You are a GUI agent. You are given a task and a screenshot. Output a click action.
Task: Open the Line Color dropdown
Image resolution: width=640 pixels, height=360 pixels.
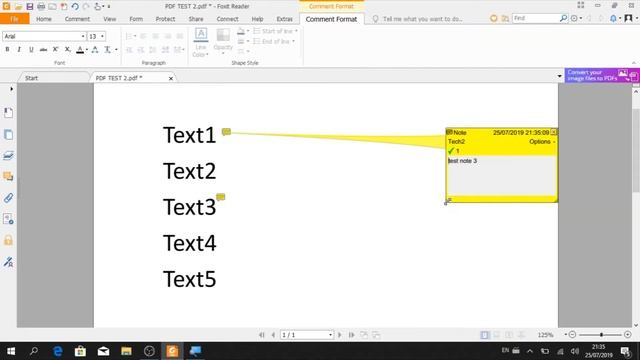coord(200,42)
